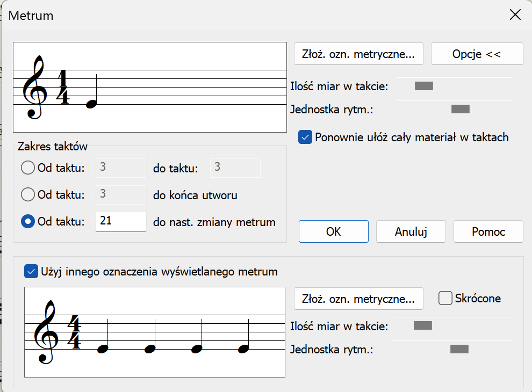The height and width of the screenshot is (392, 532).
Task: Toggle Użyj innego oznaczenia wyświetlanego metrum
Action: point(31,272)
